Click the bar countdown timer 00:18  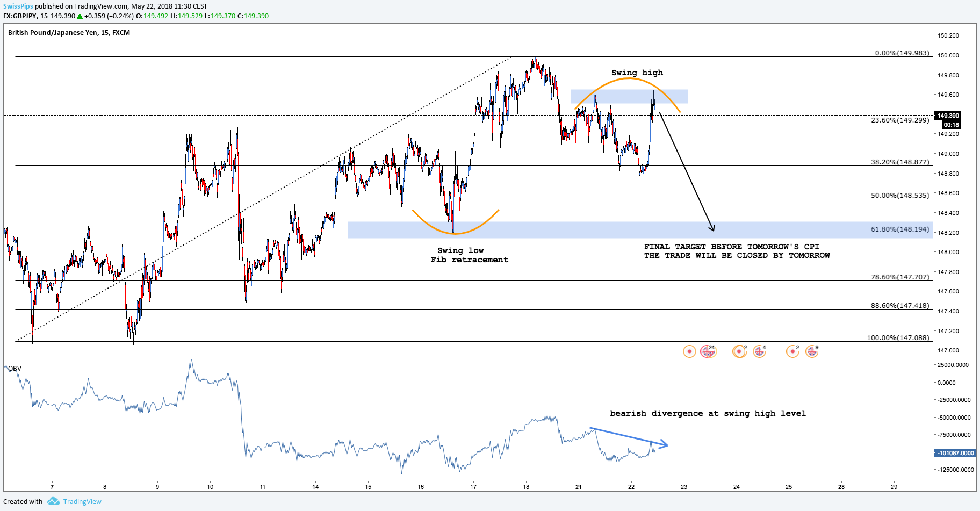[951, 125]
